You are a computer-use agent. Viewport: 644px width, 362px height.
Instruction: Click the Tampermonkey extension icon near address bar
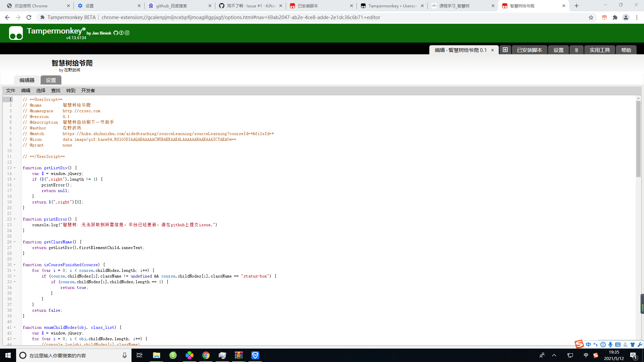coord(604,17)
